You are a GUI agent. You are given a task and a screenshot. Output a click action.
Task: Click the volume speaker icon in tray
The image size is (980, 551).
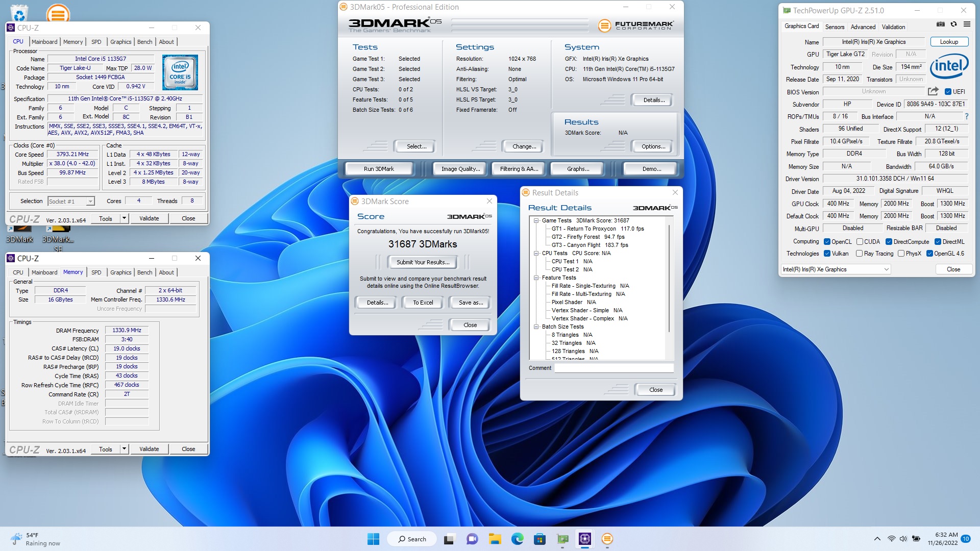point(903,539)
